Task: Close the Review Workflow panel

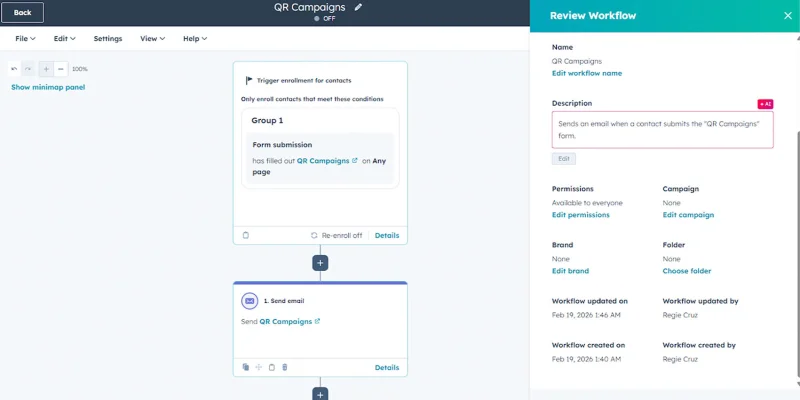Action: (788, 15)
